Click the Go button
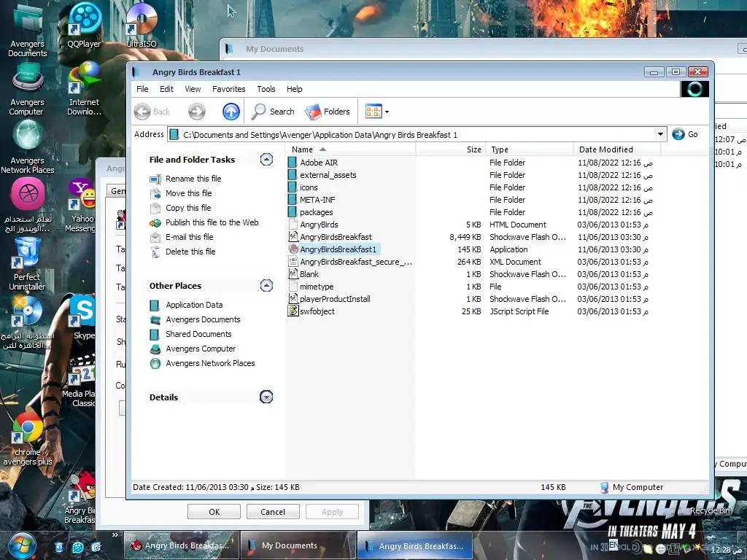The height and width of the screenshot is (560, 747). click(x=685, y=134)
